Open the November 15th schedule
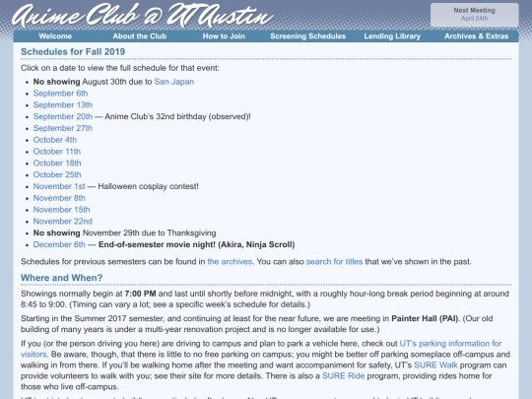 pos(61,210)
